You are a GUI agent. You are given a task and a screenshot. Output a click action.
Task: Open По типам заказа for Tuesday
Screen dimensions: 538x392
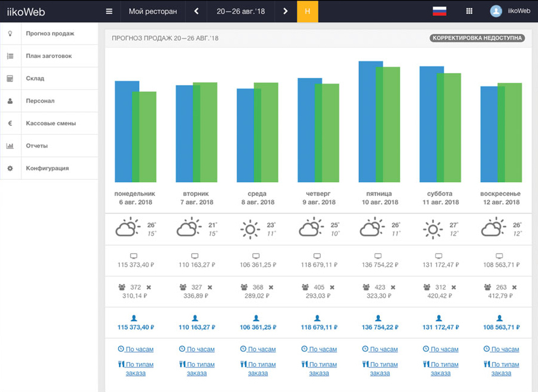coord(197,369)
